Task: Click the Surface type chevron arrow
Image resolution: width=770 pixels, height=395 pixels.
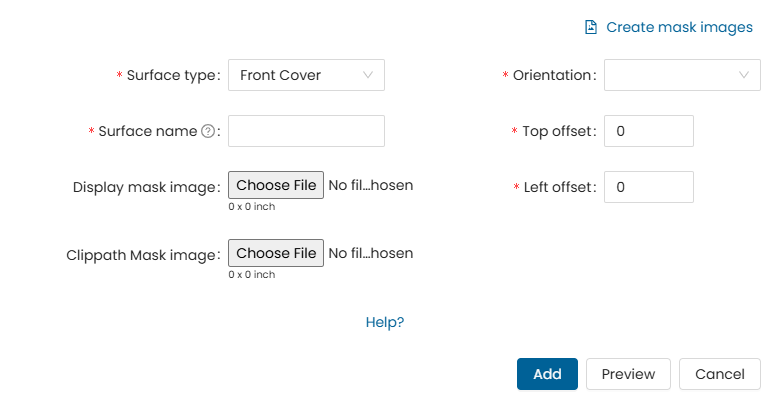Action: [368, 75]
